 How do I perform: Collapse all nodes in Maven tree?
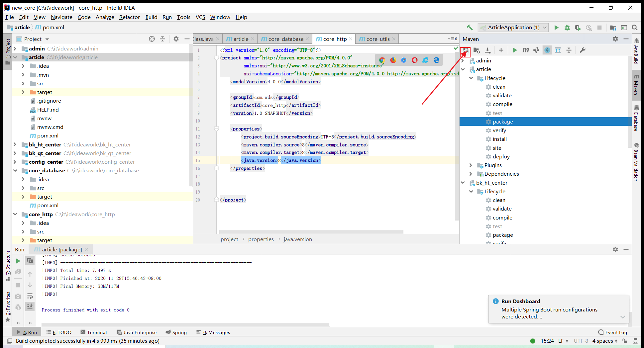click(x=569, y=50)
